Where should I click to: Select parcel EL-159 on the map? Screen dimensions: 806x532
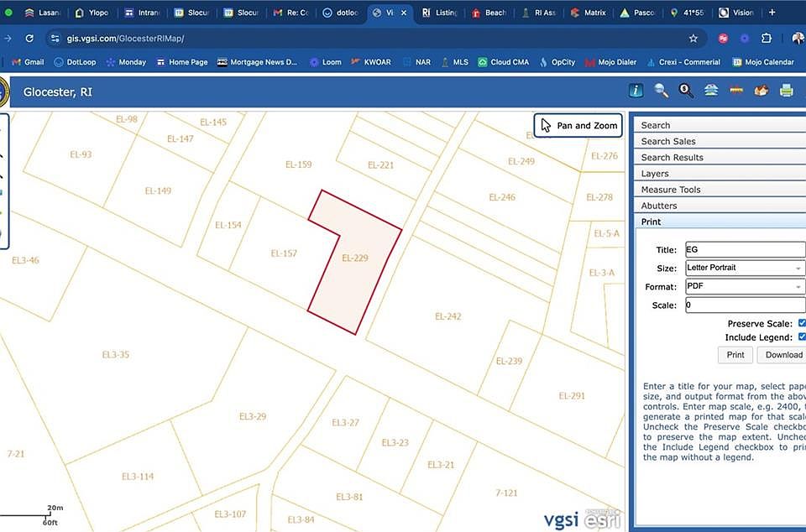point(299,164)
